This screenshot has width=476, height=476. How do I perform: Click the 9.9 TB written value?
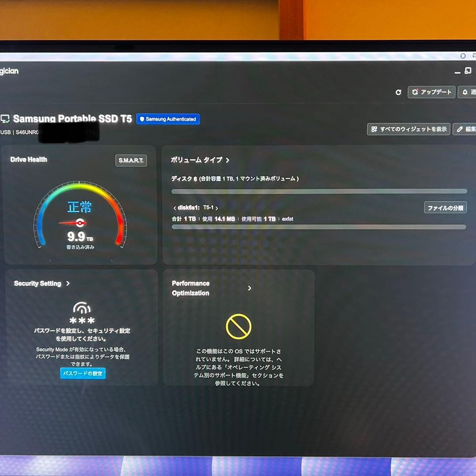click(80, 237)
